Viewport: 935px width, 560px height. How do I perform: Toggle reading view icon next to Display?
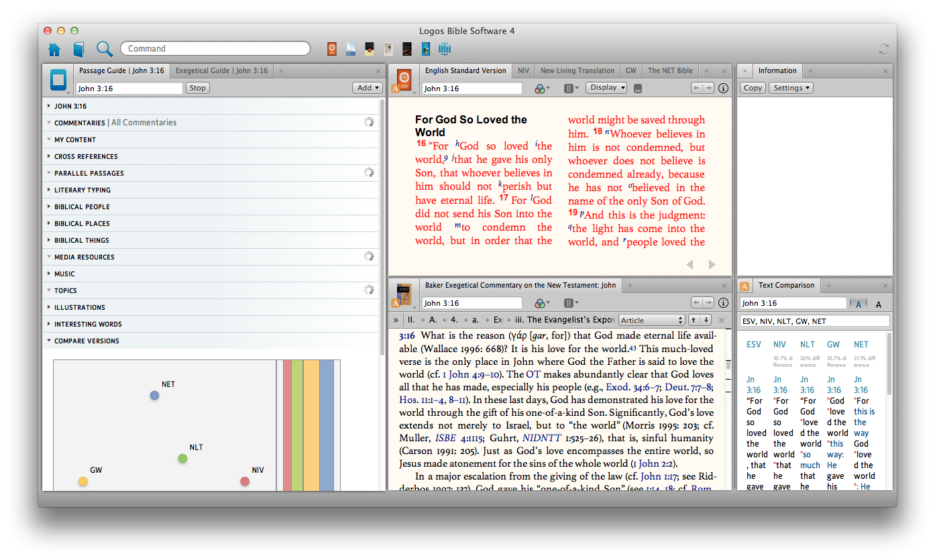pyautogui.click(x=637, y=88)
